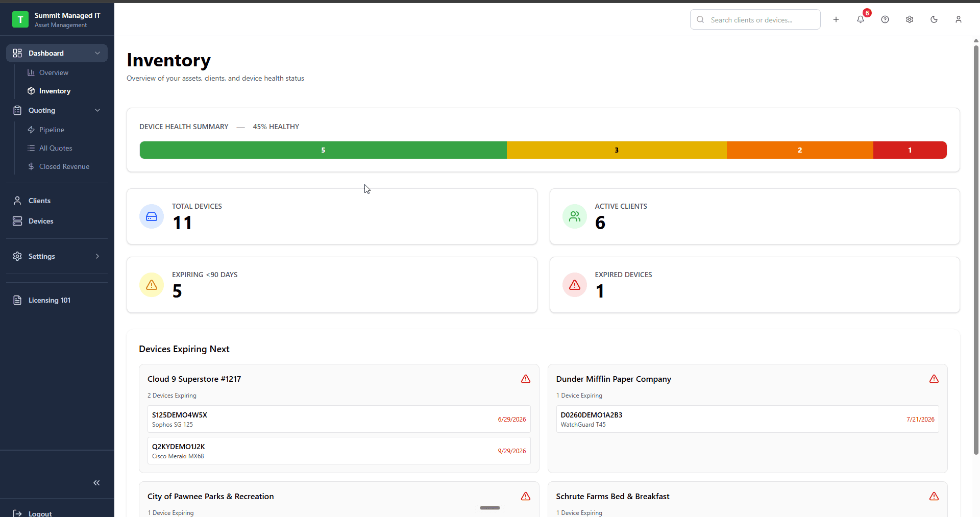
Task: Collapse the sidebar with double chevron
Action: 96,483
